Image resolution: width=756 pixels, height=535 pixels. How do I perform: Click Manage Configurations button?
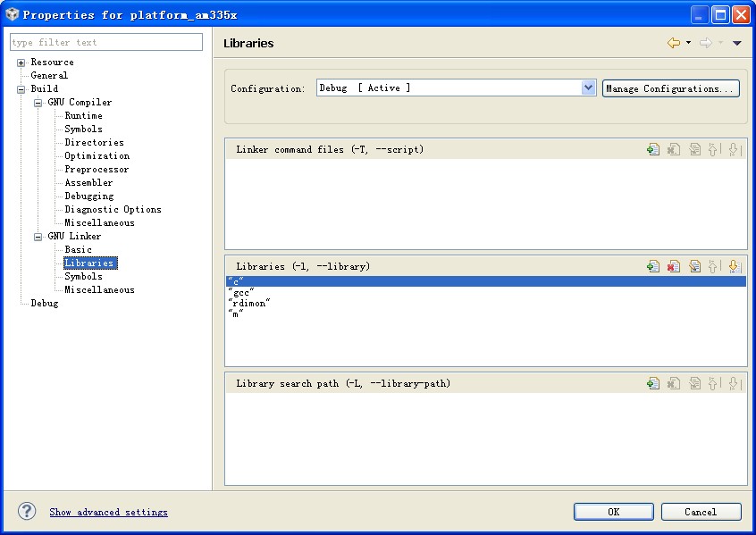[671, 88]
